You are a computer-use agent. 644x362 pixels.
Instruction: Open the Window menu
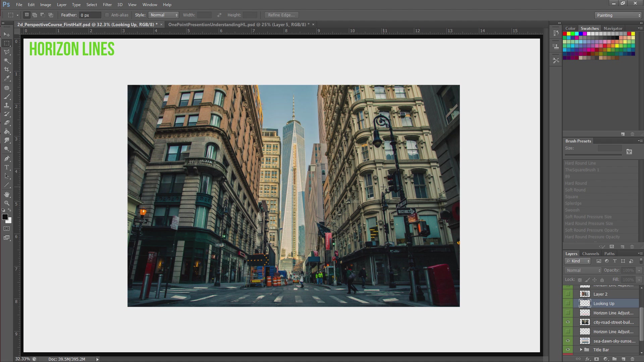(x=150, y=5)
